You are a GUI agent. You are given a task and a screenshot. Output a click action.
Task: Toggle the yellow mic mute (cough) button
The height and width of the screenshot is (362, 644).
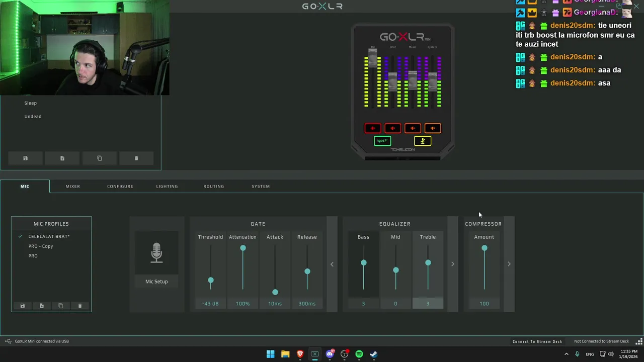423,141
